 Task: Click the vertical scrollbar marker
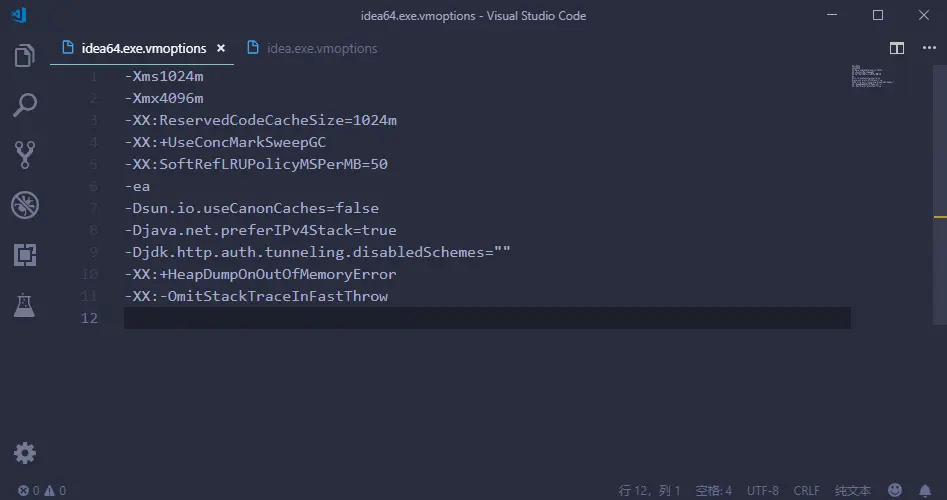940,217
